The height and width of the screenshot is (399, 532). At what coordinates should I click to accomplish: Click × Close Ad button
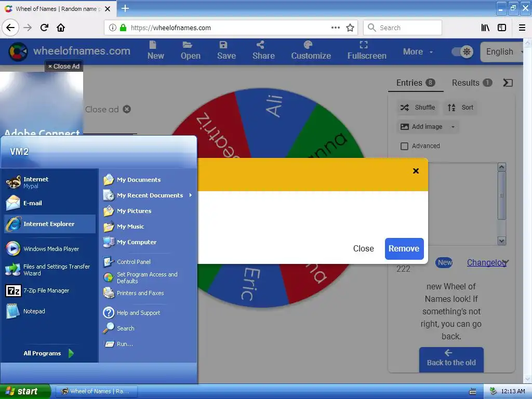point(64,66)
